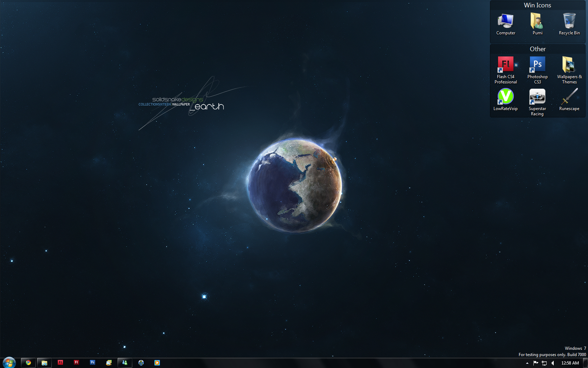Click the 12:58 AM taskbar clock
The width and height of the screenshot is (588, 368).
[x=570, y=363]
